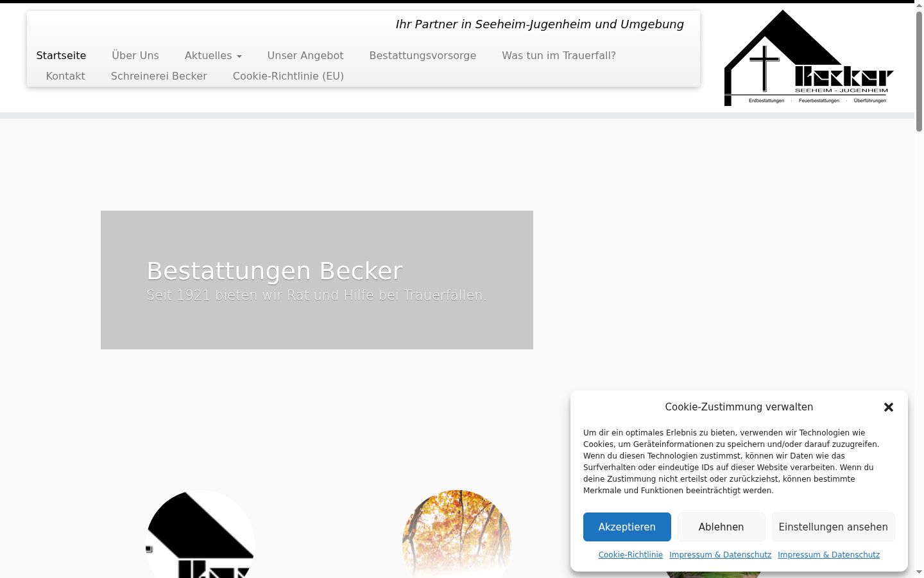Screen dimensions: 924x578
Task: Click the Cookie-Zustimmung verwalten title
Action: click(x=739, y=407)
